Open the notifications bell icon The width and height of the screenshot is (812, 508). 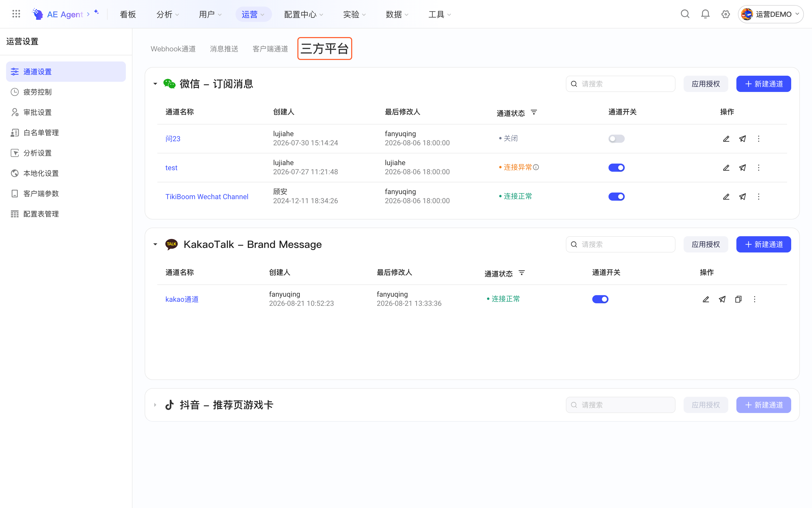[705, 14]
